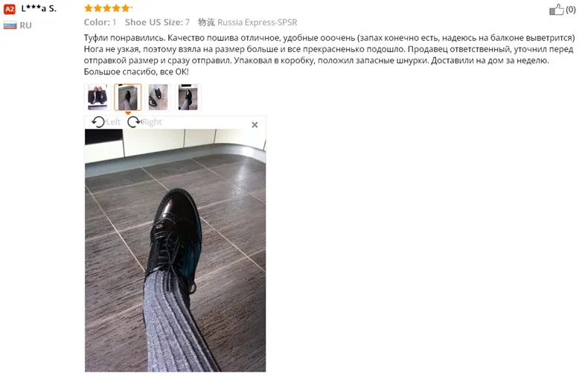This screenshot has height=376, width=588.
Task: Click the 'Right' rotate label
Action: coord(152,122)
